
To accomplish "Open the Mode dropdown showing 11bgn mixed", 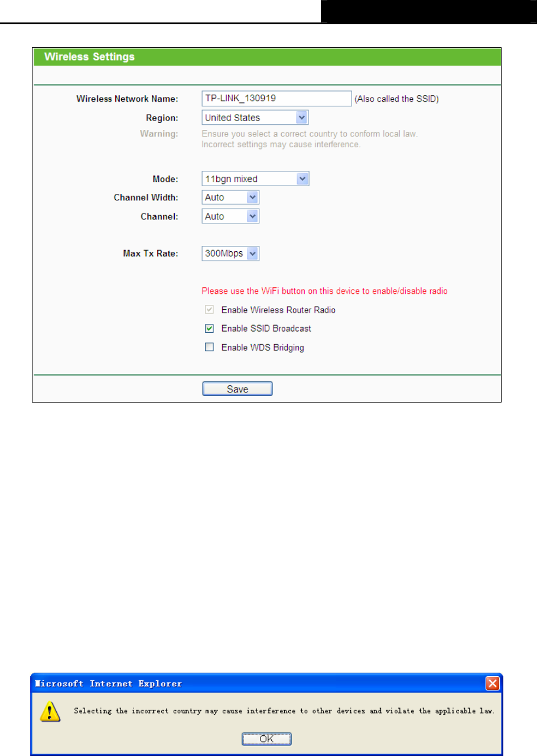I will tap(255, 179).
